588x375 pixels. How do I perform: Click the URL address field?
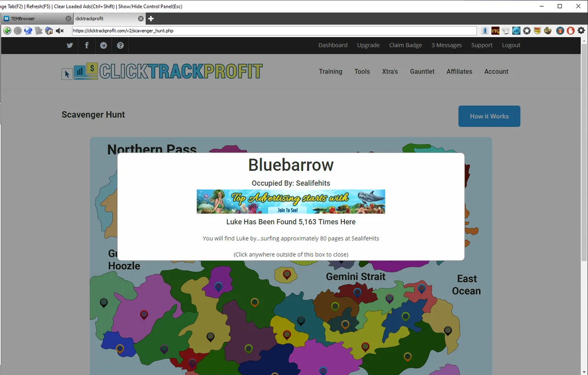pyautogui.click(x=274, y=31)
